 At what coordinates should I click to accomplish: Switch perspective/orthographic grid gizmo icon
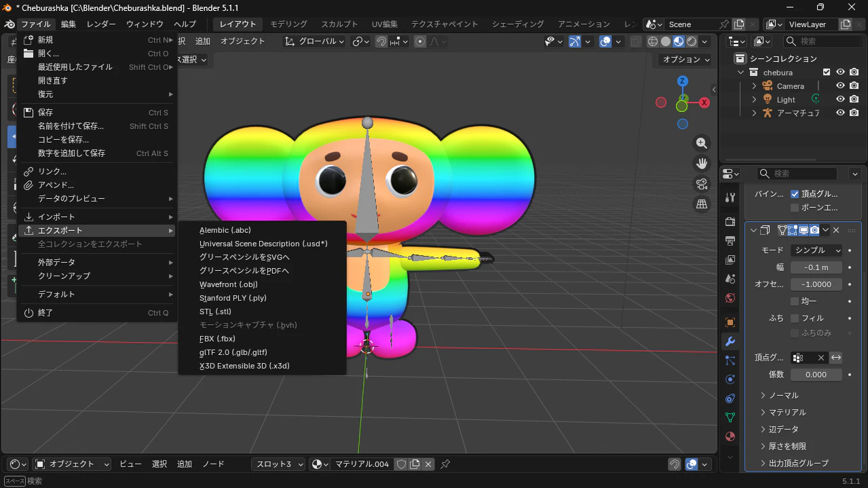(x=702, y=204)
